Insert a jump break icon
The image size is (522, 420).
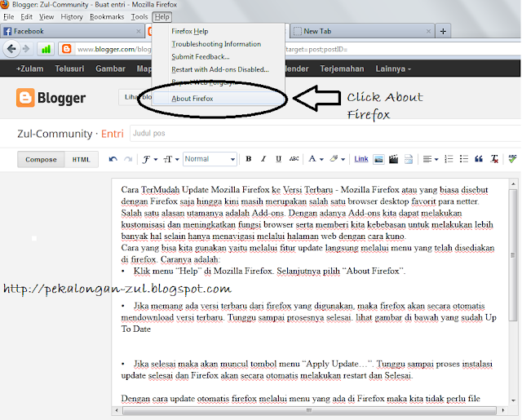(x=409, y=159)
